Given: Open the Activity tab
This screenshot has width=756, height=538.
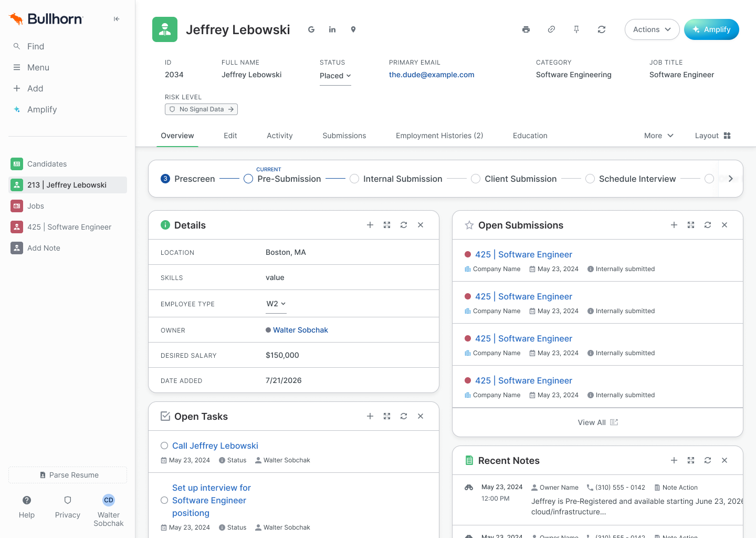Looking at the screenshot, I should click(280, 136).
